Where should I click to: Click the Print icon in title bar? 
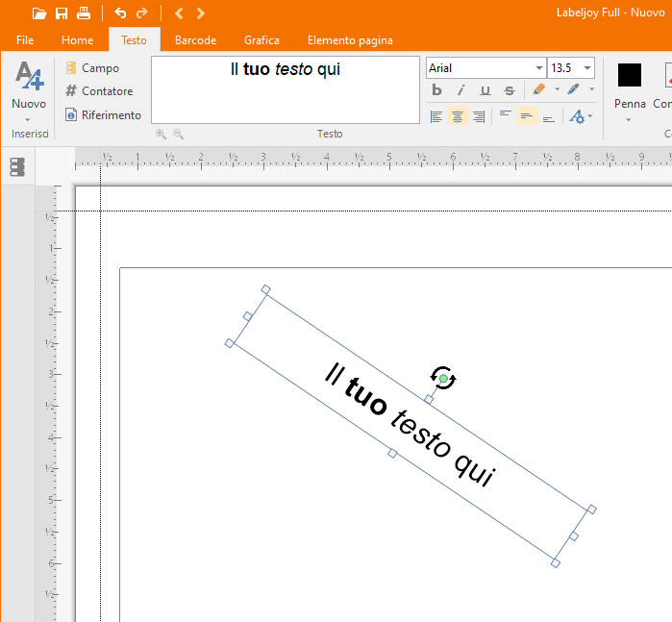[x=84, y=13]
